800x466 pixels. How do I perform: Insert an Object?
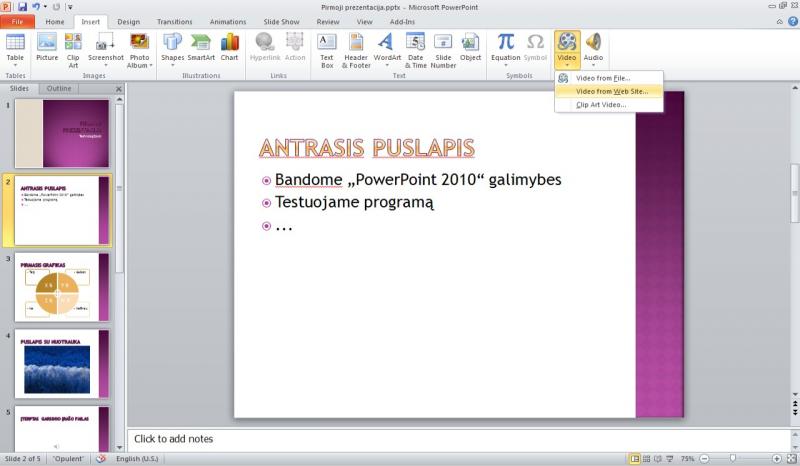point(470,48)
